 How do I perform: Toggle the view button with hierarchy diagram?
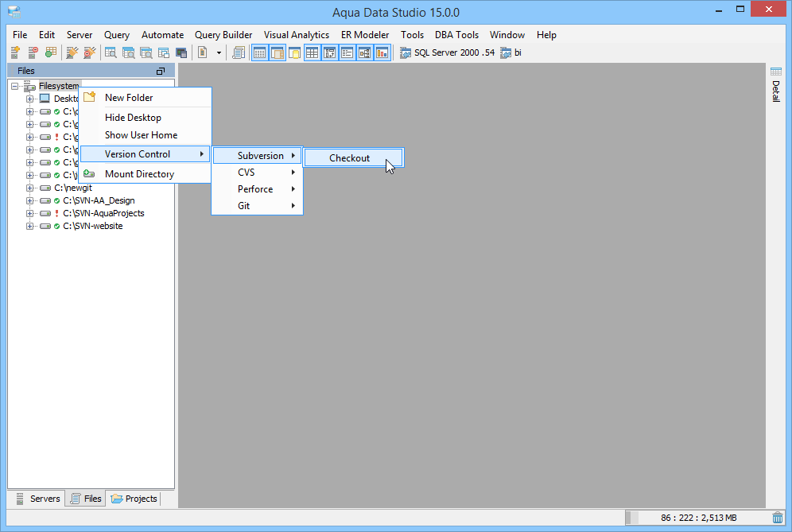[364, 52]
